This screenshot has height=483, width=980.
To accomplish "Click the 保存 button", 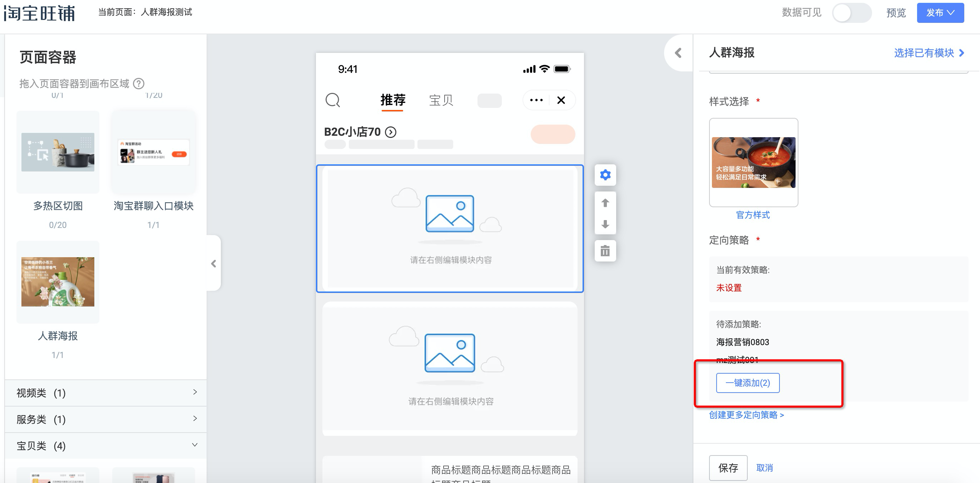I will (728, 467).
